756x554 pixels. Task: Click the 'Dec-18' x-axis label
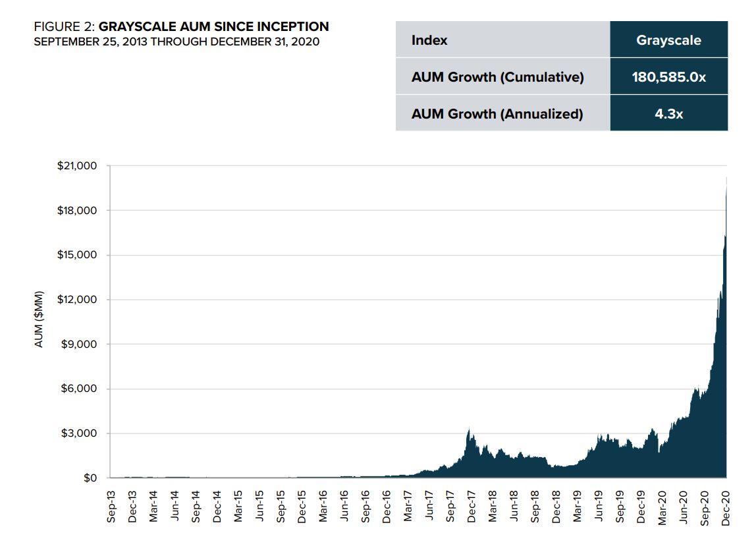pyautogui.click(x=556, y=507)
